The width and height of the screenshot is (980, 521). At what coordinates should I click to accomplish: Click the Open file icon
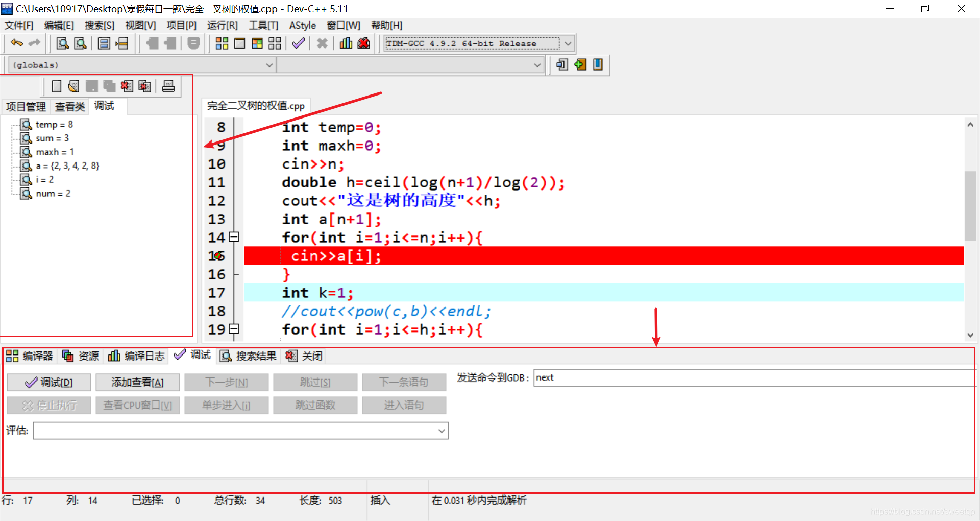pos(73,86)
